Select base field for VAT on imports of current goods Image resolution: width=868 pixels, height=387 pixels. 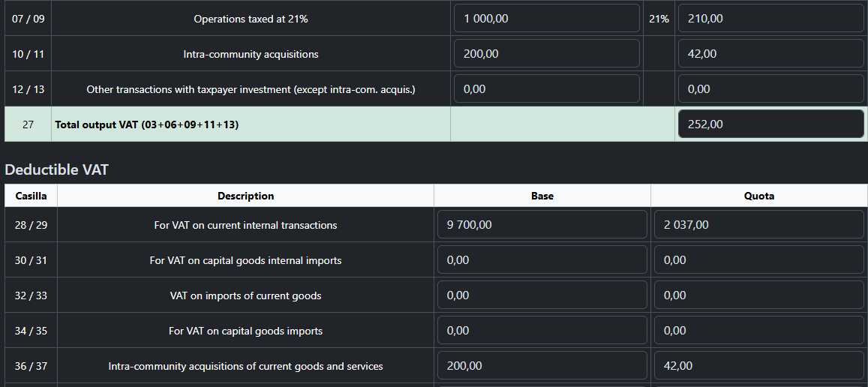point(542,295)
